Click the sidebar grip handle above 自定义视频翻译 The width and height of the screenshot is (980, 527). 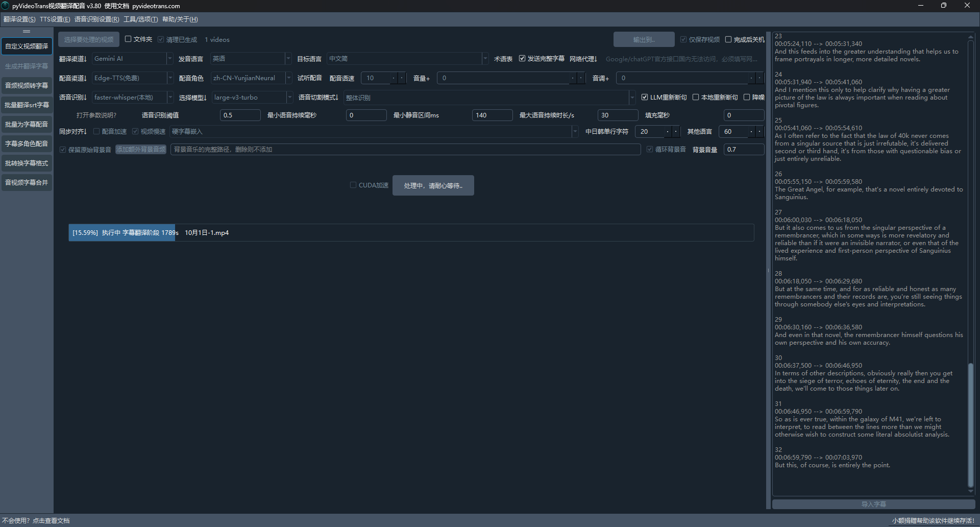(x=27, y=32)
